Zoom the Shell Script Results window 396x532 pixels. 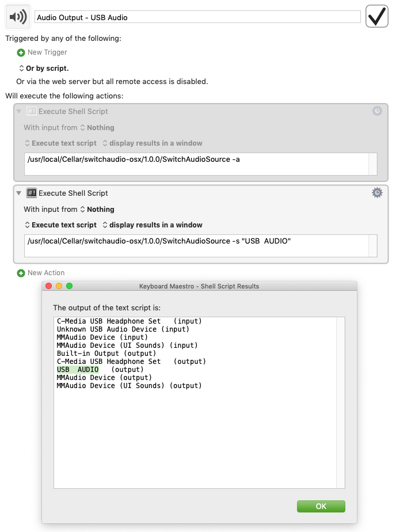coord(69,286)
